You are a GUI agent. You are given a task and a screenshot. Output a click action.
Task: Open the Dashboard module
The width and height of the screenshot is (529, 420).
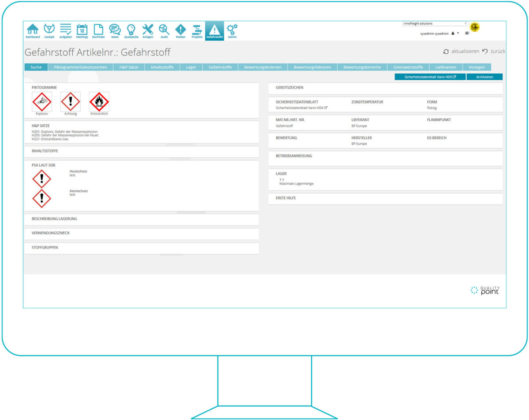33,30
